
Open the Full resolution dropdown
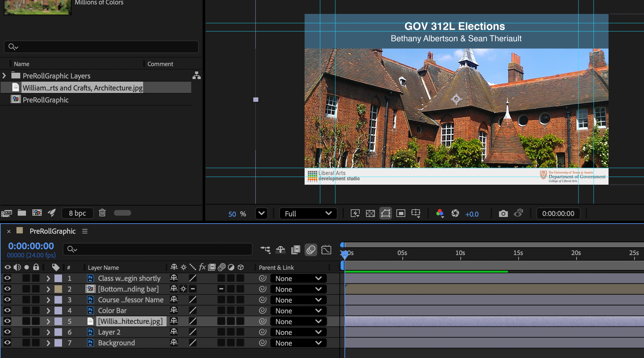point(308,213)
